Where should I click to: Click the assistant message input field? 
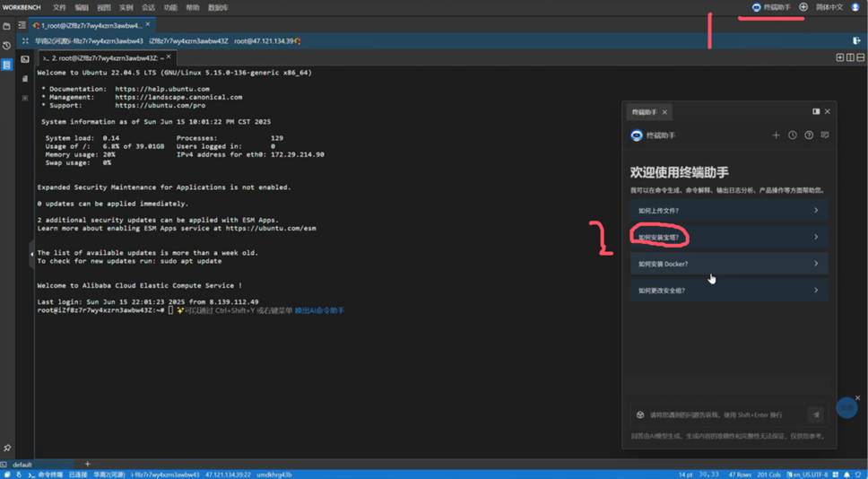tap(717, 414)
